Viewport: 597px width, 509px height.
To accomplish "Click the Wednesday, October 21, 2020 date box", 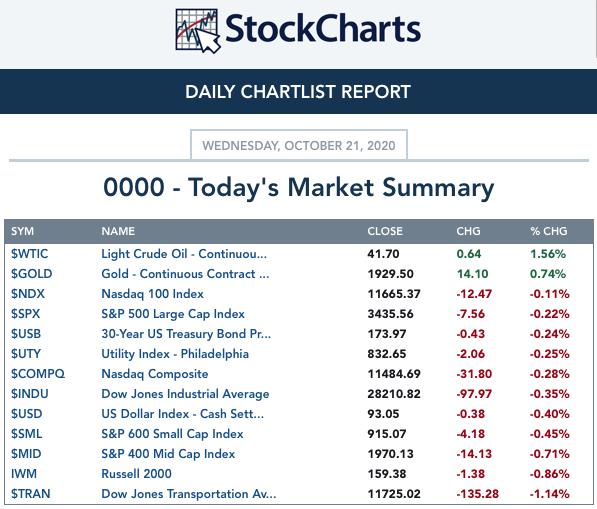I will (x=299, y=145).
